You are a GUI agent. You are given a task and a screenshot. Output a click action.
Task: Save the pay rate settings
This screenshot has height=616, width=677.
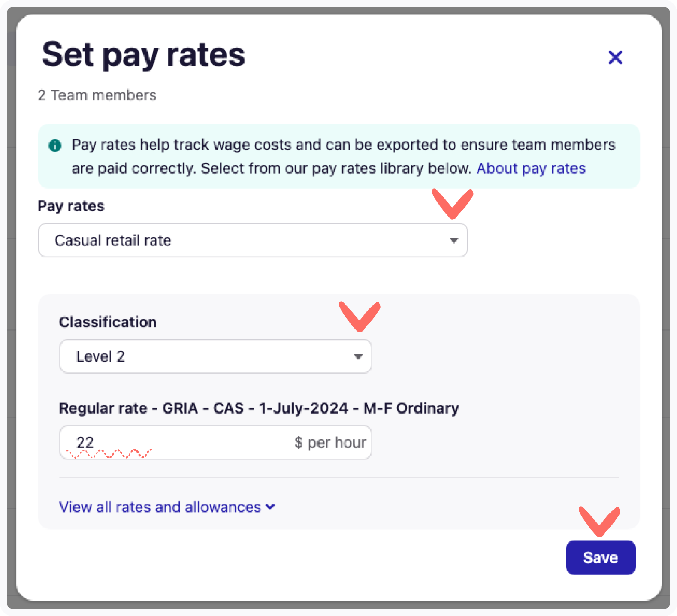click(600, 557)
